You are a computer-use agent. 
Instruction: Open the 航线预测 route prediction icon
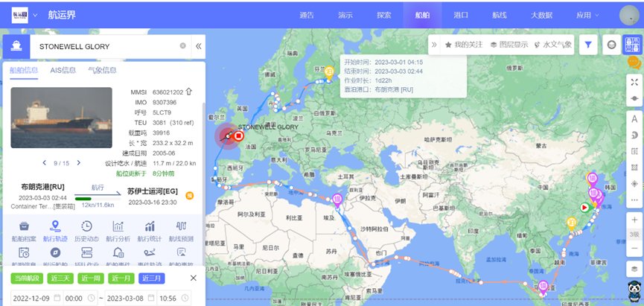181,230
